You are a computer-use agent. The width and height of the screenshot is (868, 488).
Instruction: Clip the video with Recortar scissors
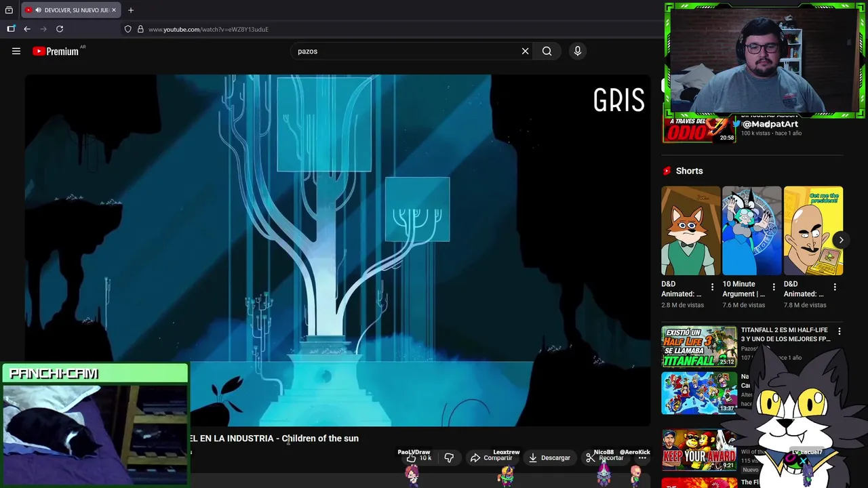pyautogui.click(x=604, y=458)
